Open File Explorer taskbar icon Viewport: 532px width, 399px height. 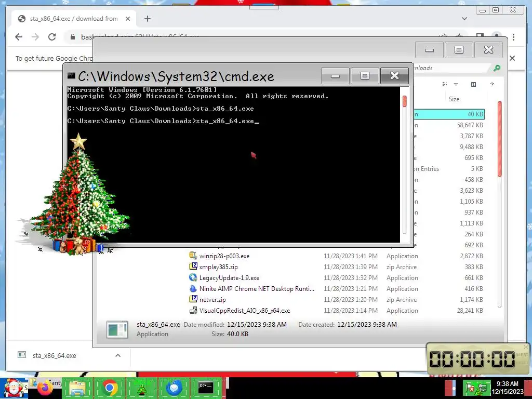77,388
